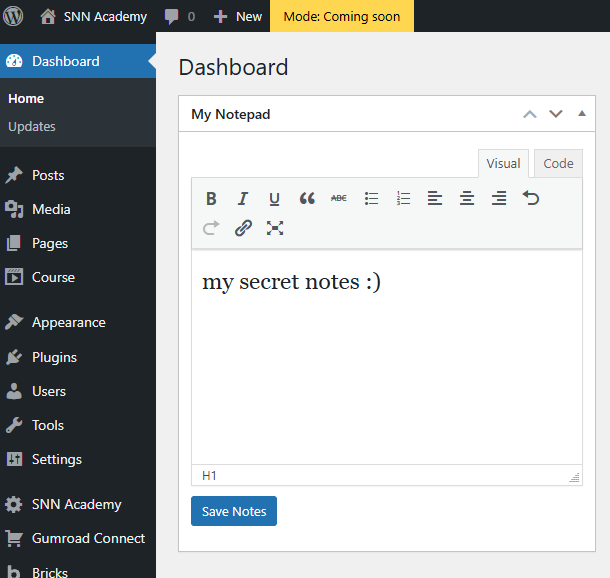Collapse the My Notepad widget
The width and height of the screenshot is (610, 578).
[582, 114]
